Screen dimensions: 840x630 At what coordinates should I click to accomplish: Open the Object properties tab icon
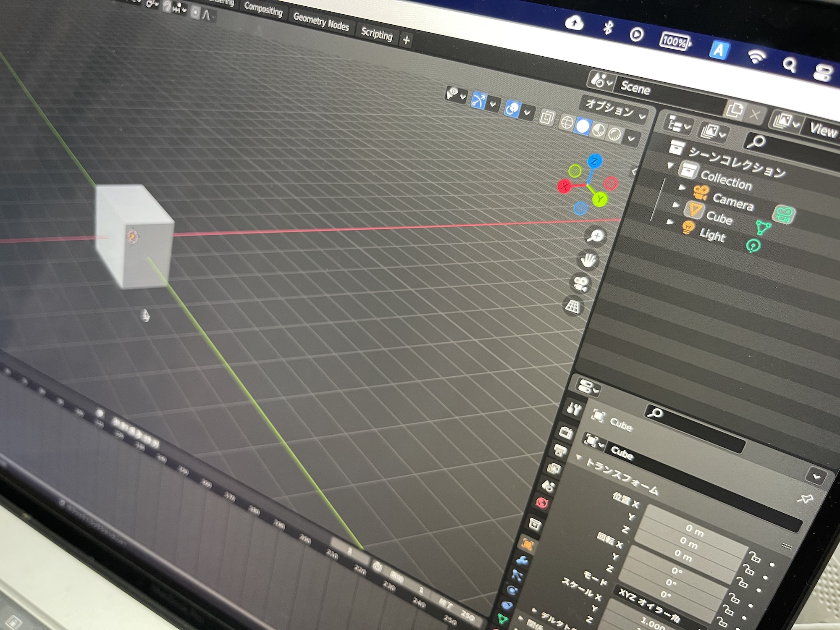pos(527,544)
